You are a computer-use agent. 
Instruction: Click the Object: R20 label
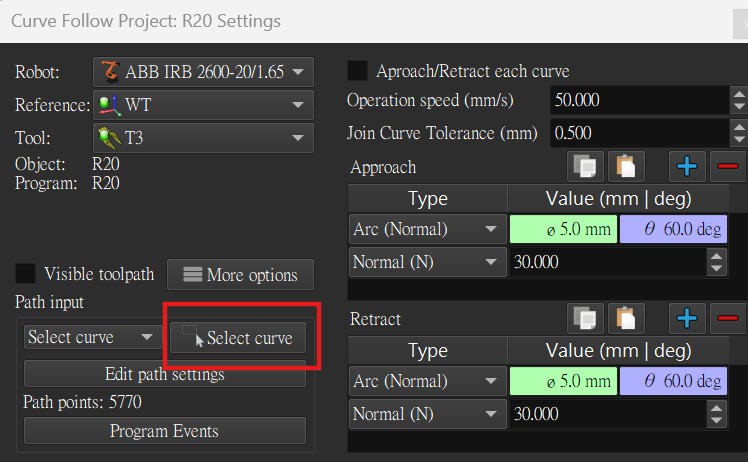click(67, 164)
